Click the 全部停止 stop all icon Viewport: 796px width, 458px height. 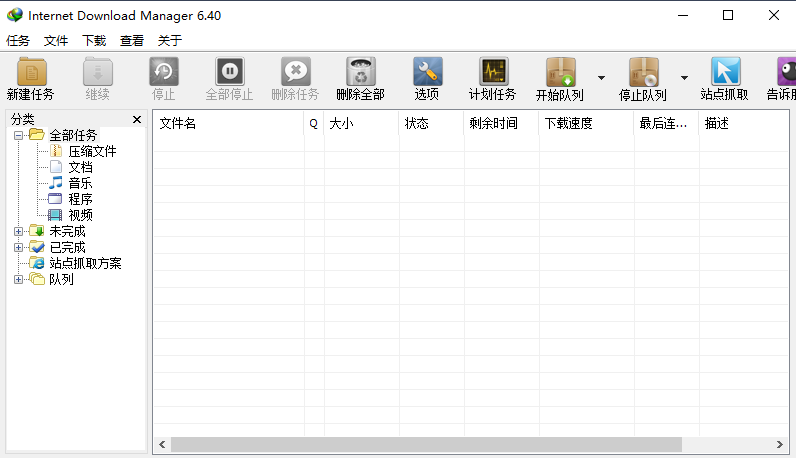pos(229,72)
